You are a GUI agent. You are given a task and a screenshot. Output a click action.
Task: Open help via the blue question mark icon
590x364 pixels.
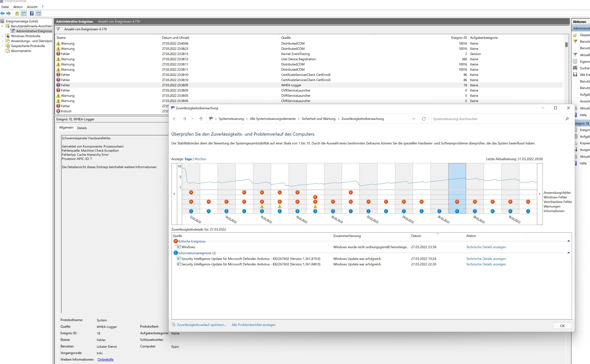click(x=32, y=14)
